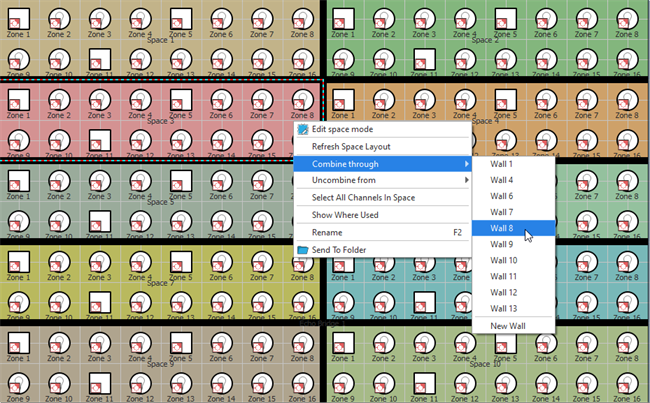650x403 pixels.
Task: Select Zone 1 square icon in Space 1
Action: (x=17, y=18)
